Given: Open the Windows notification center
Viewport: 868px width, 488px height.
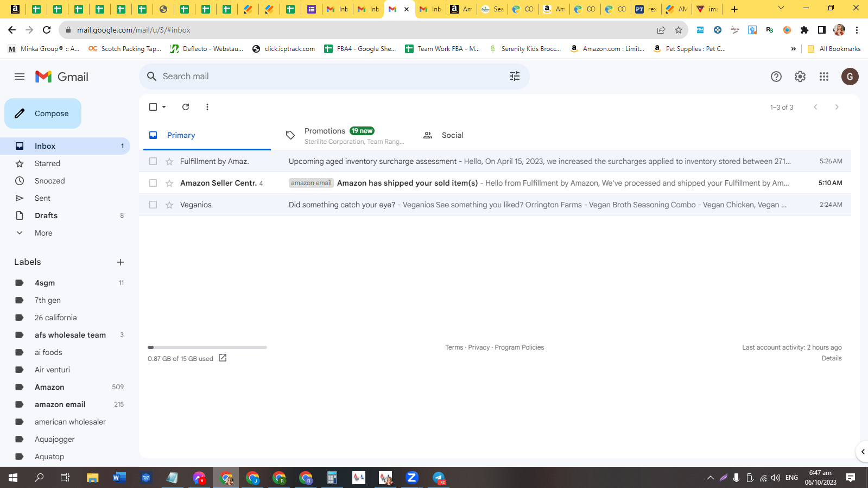Looking at the screenshot, I should 851,478.
